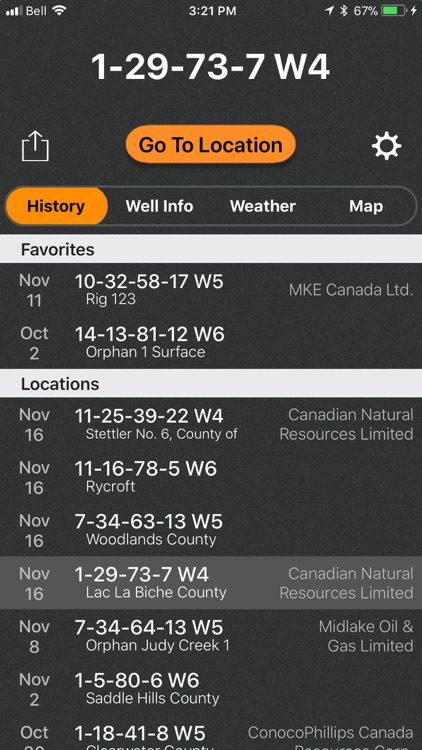Open settings via the gear icon
The height and width of the screenshot is (750, 422).
[387, 146]
